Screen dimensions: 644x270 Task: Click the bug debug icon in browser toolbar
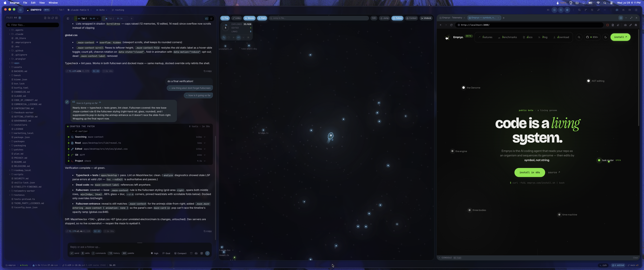tap(636, 25)
